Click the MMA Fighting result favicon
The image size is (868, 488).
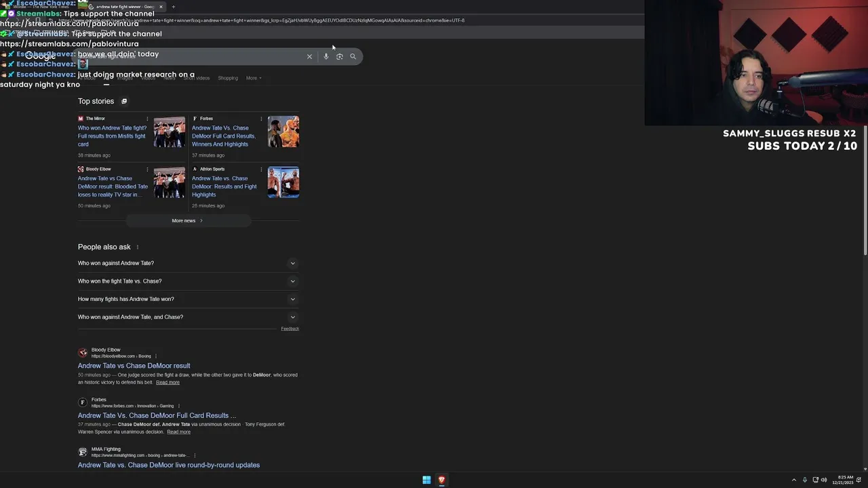click(83, 451)
